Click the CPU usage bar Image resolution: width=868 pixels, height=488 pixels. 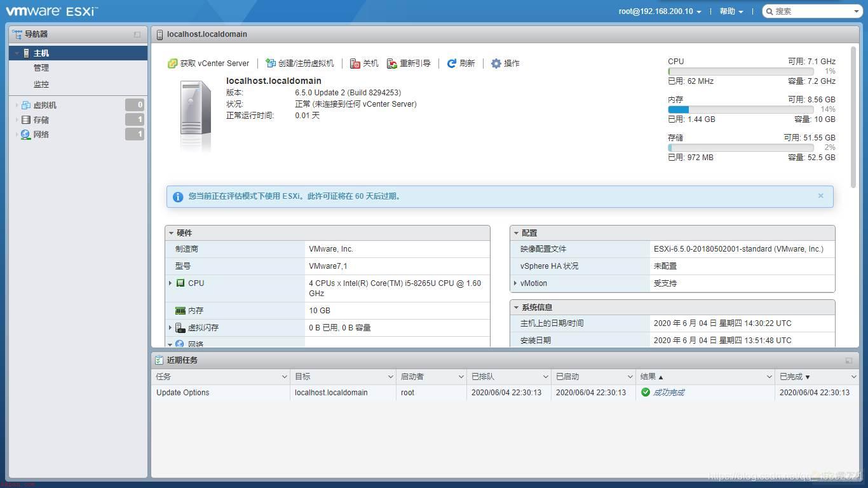click(741, 72)
